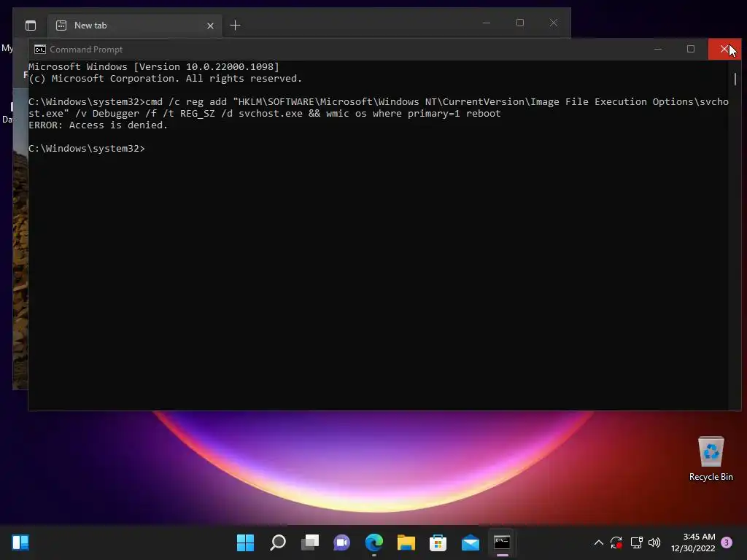
Task: Close the Command Prompt window
Action: click(x=724, y=49)
